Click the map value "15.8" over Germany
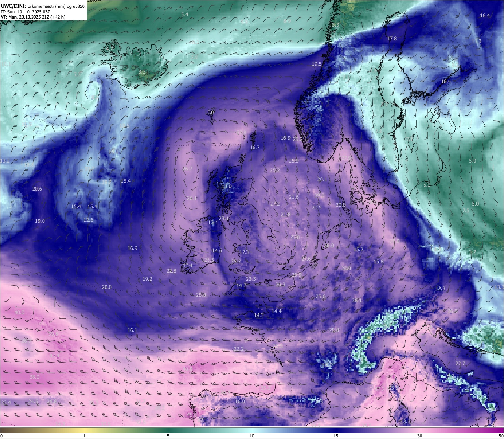 click(378, 262)
